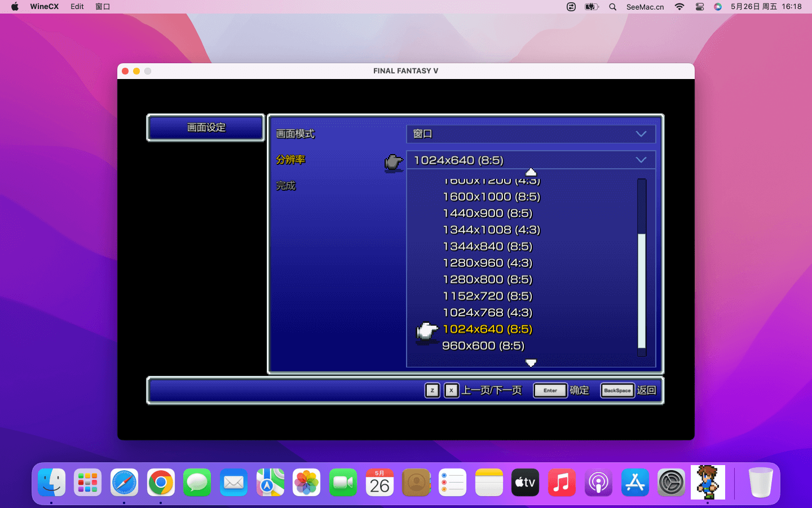The width and height of the screenshot is (812, 508).
Task: Click the 完成 finish option
Action: click(286, 186)
